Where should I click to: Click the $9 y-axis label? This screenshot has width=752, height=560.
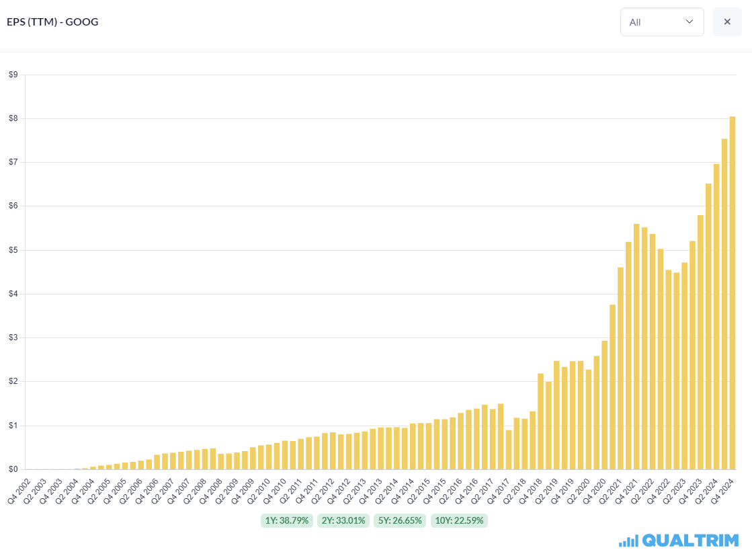point(13,75)
